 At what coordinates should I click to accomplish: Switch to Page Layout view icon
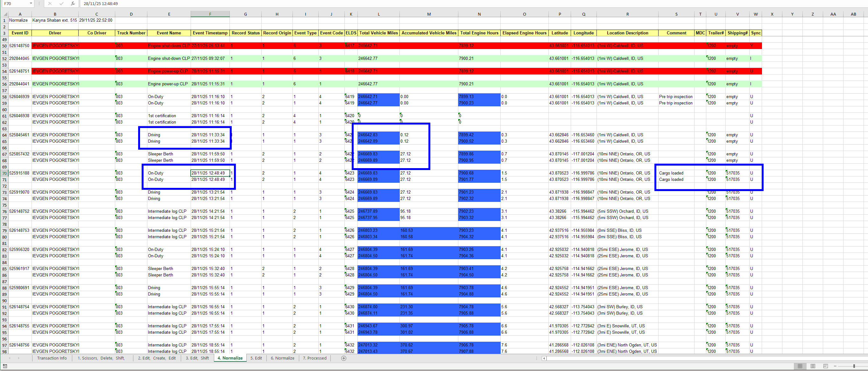813,366
